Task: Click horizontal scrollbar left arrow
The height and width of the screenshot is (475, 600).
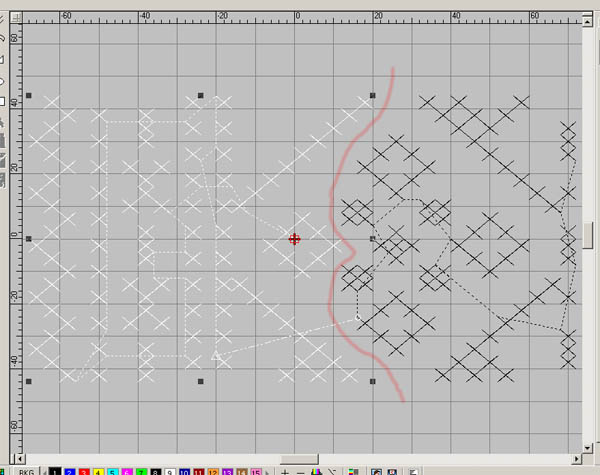Action: point(20,459)
